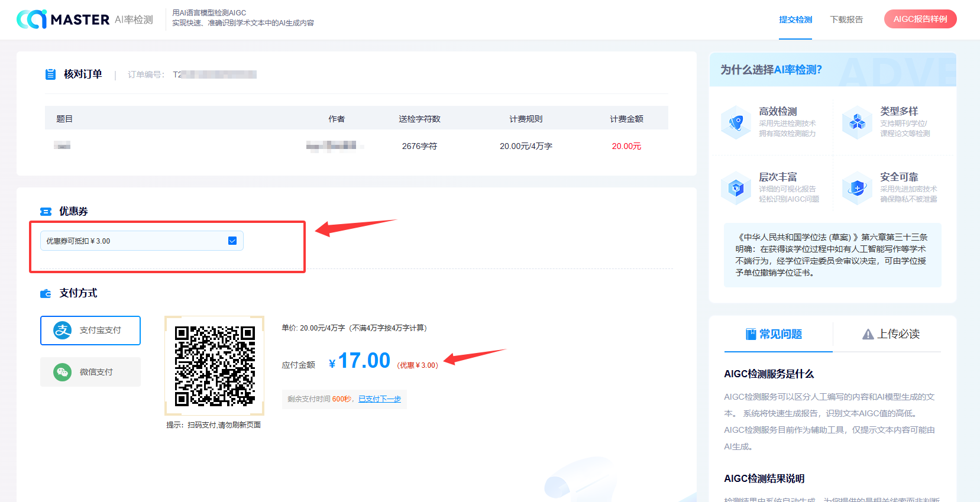
Task: Click the 扫码支付 refresh hint text
Action: [x=214, y=425]
